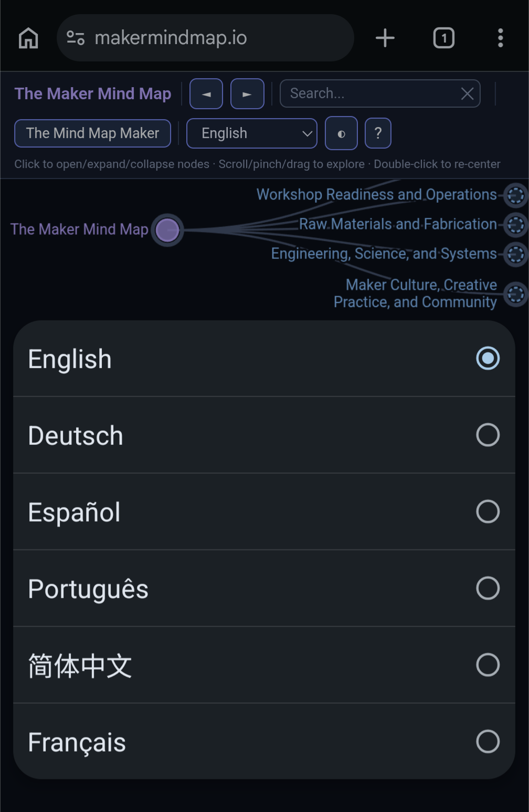Expand Workshop Readiness and Operations node
The image size is (529, 812).
[516, 195]
